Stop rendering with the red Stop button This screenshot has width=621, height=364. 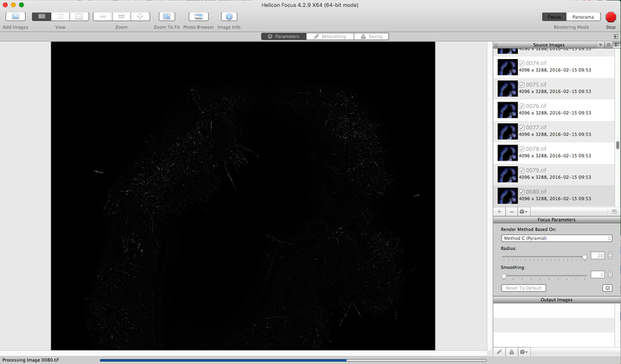[x=611, y=16]
